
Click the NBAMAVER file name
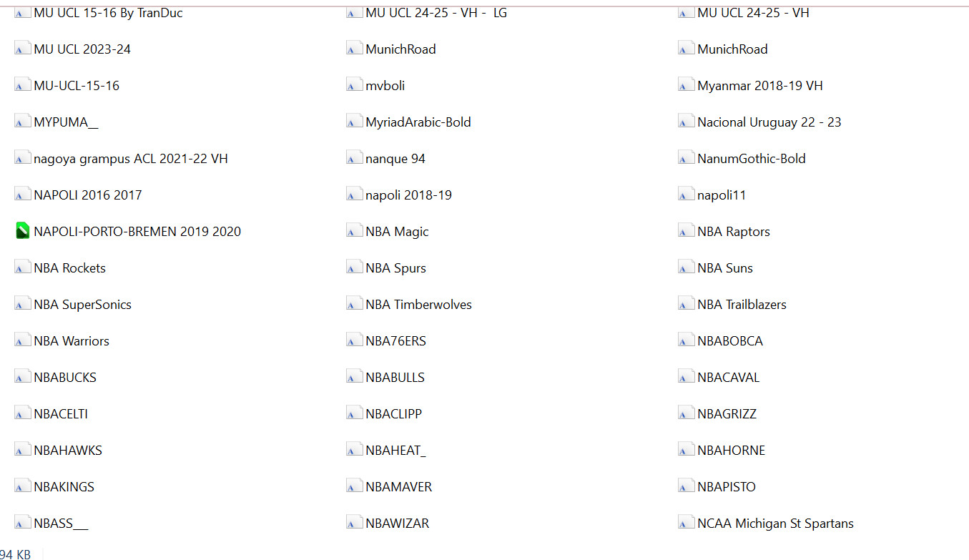coord(398,486)
